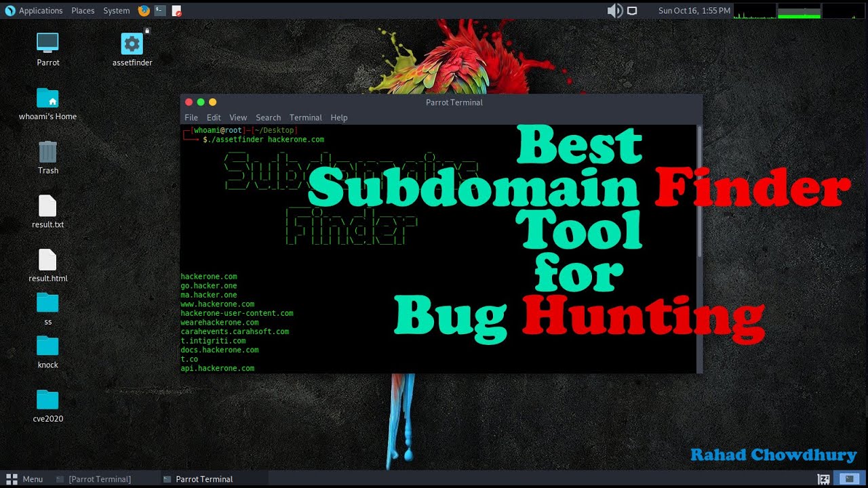
Task: Open the bottom panel Menu button
Action: click(x=24, y=479)
